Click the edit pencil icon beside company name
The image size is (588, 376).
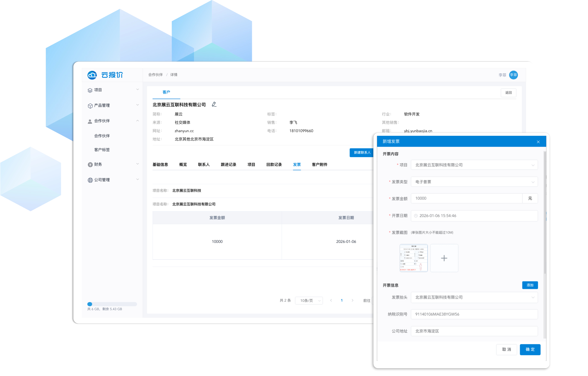tap(214, 104)
